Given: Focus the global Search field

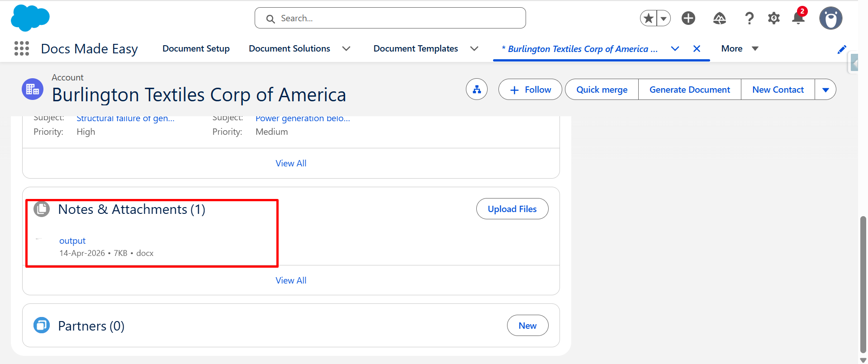Looking at the screenshot, I should 390,18.
